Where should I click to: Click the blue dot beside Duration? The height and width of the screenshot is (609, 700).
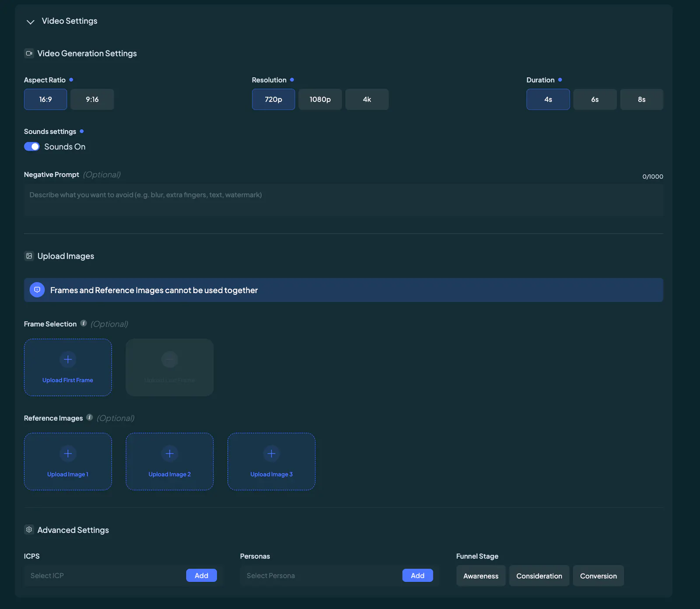pyautogui.click(x=560, y=80)
